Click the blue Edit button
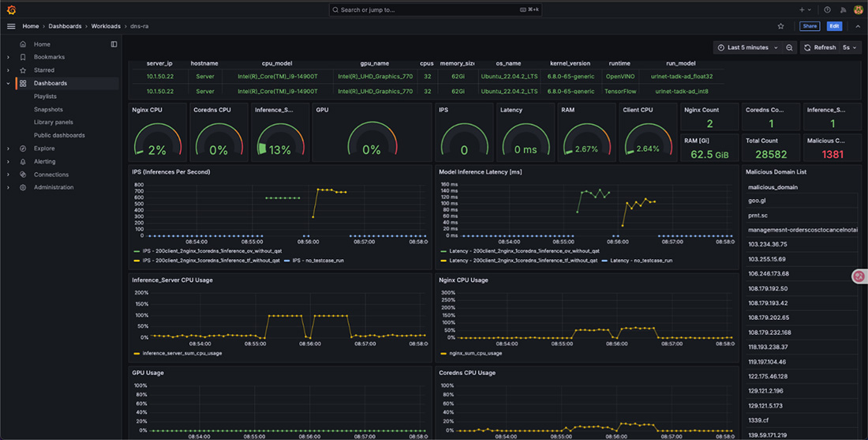The height and width of the screenshot is (440, 868). (834, 26)
